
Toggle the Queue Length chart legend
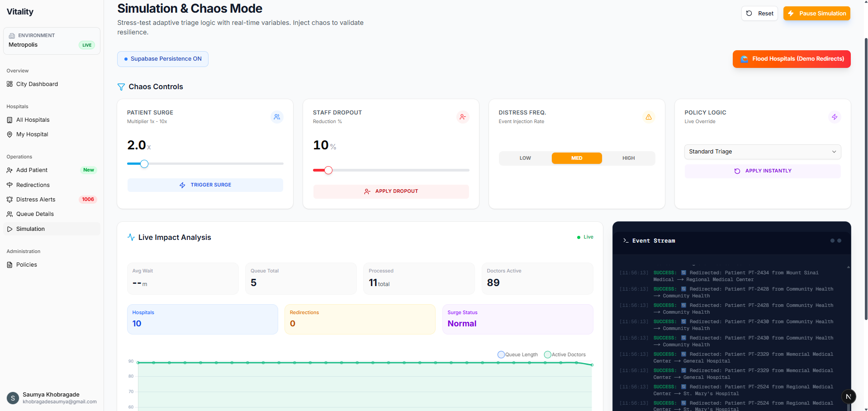click(x=517, y=355)
